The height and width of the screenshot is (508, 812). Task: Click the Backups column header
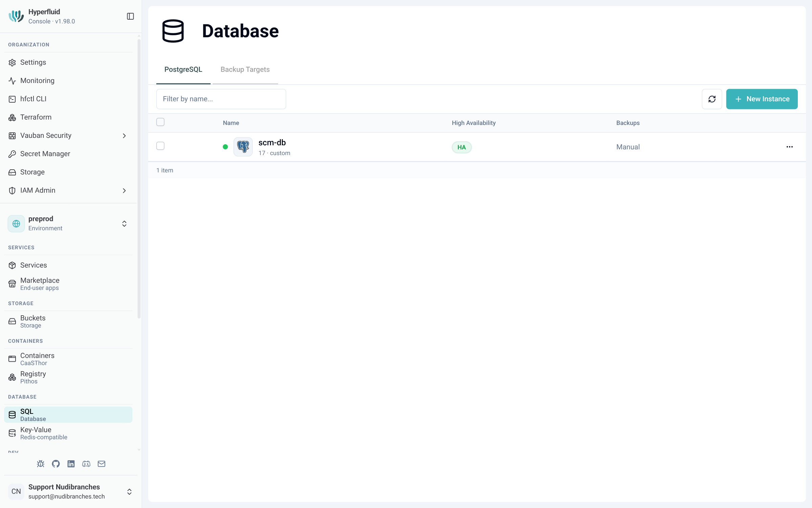628,123
